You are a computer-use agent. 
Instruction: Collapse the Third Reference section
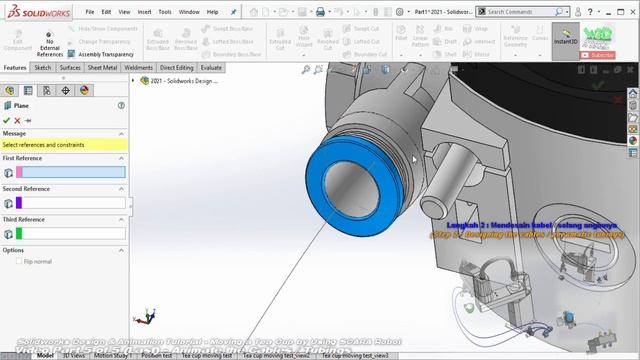tap(121, 220)
